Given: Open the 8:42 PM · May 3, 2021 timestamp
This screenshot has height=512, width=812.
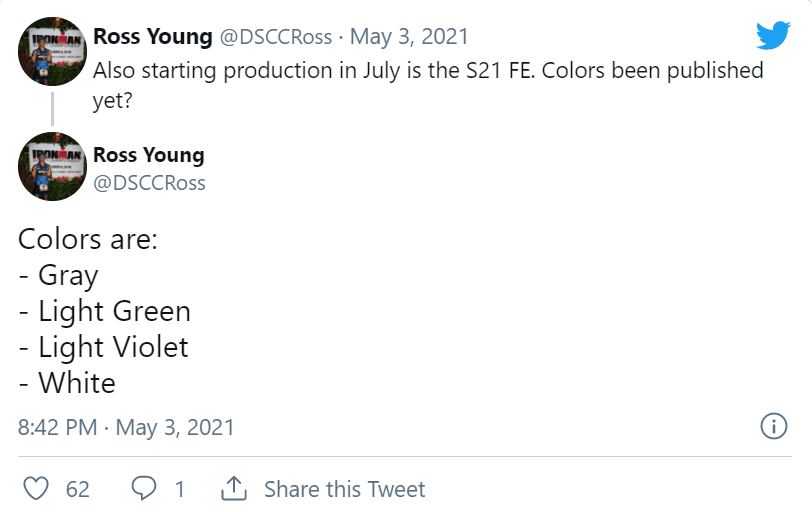Looking at the screenshot, I should coord(126,428).
